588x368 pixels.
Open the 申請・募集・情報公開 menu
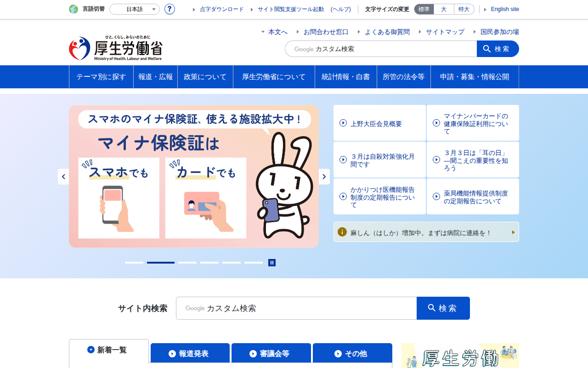point(475,77)
